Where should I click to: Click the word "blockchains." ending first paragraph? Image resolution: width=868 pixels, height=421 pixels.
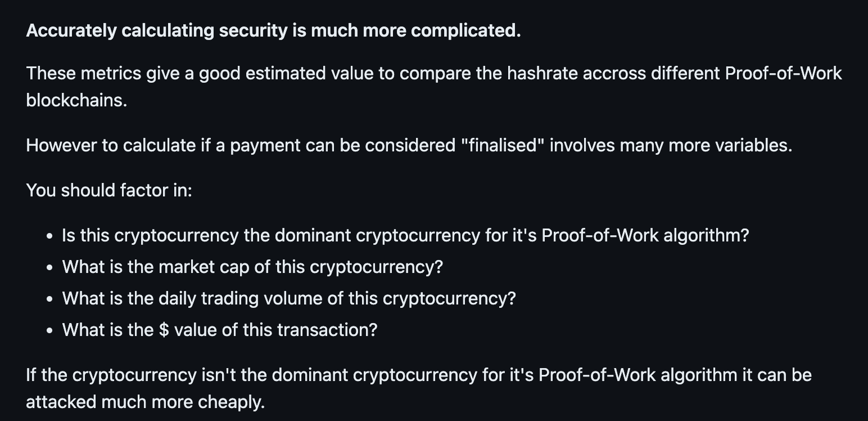(x=76, y=100)
